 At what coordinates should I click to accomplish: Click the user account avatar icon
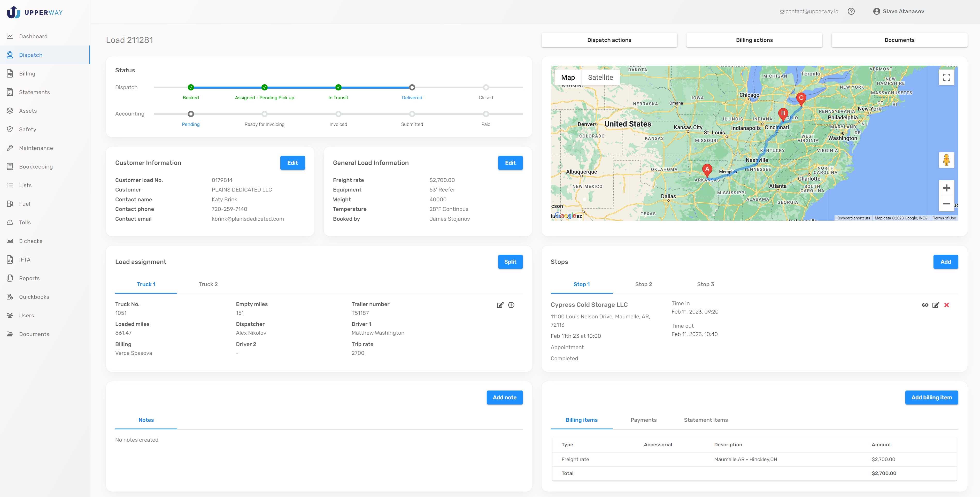[x=876, y=11]
